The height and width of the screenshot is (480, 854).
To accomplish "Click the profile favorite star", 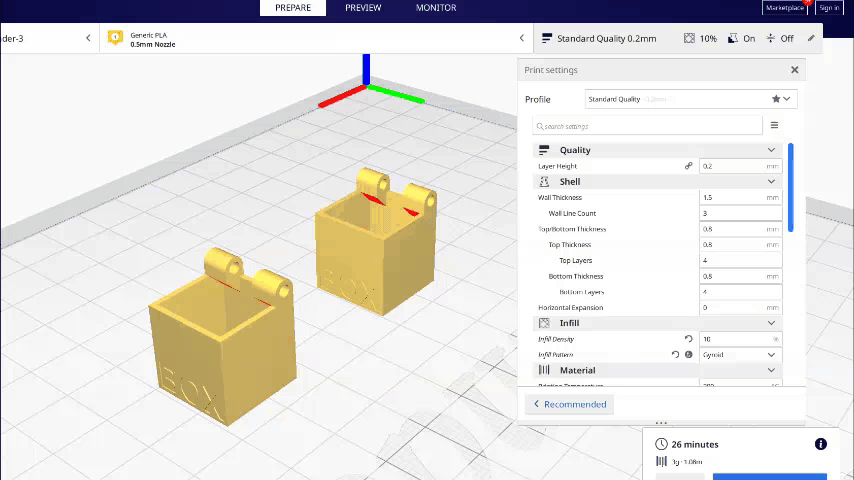I will pos(776,99).
